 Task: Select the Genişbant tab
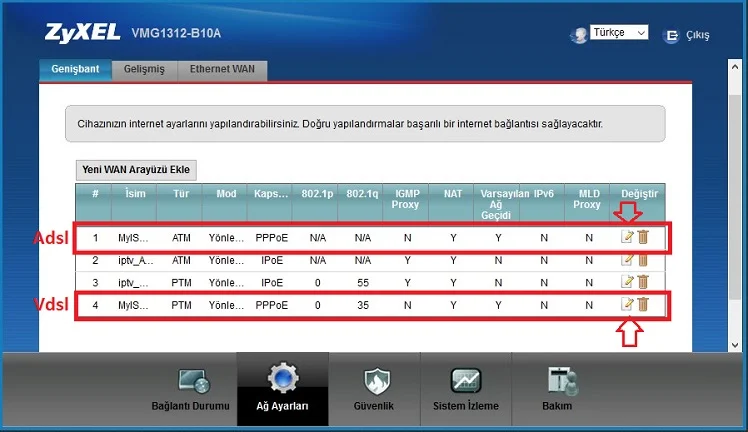tap(74, 70)
